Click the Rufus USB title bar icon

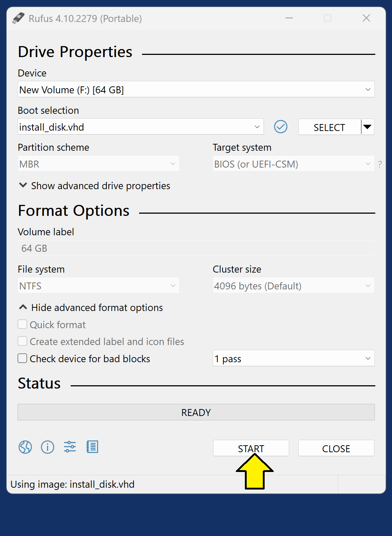pyautogui.click(x=18, y=18)
